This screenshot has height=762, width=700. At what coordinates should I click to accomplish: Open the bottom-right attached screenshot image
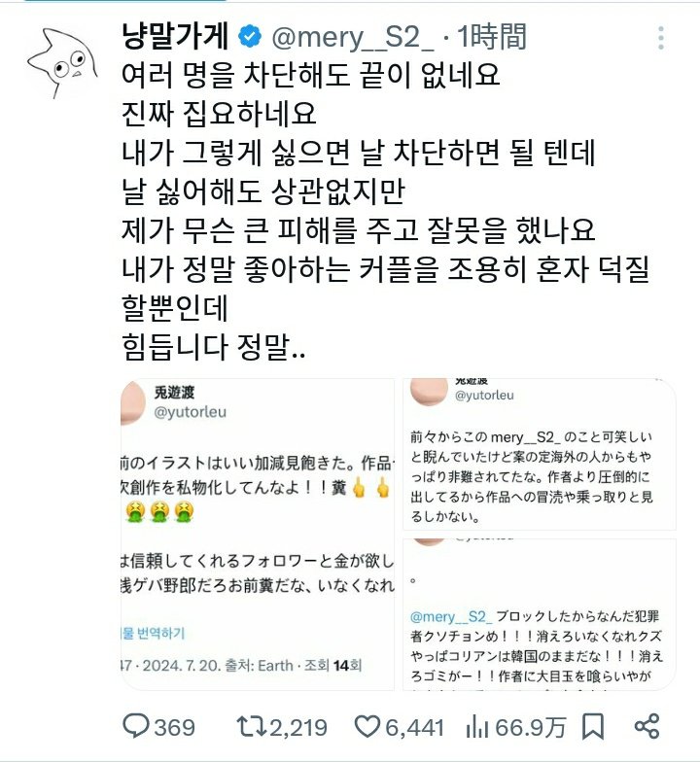tap(540, 614)
